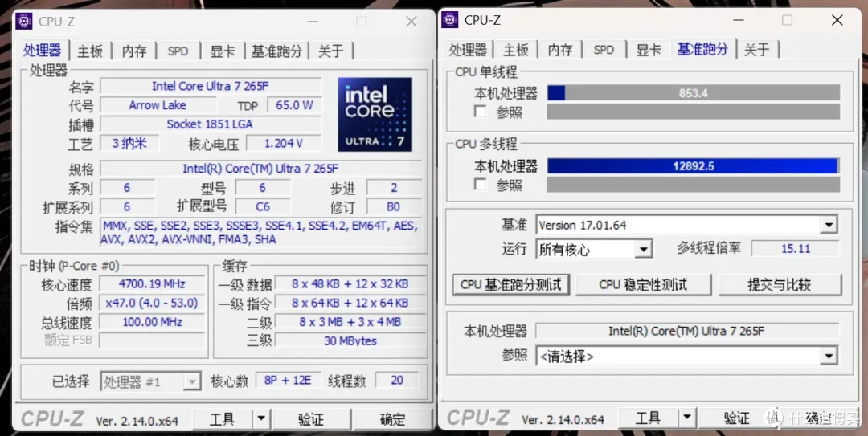
Task: Switch to 内存 tab in left window
Action: click(134, 51)
